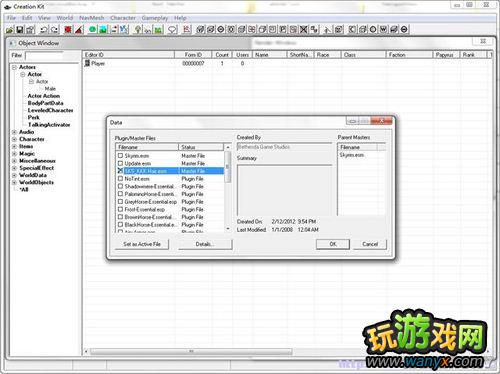Focus the Filter text field
Screen dimensions: 500x374
pyautogui.click(x=44, y=55)
